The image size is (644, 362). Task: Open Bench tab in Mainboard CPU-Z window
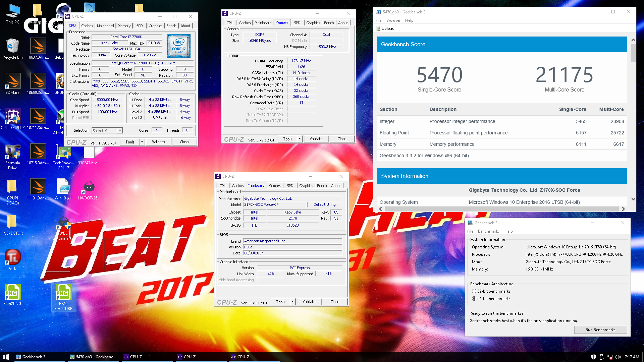(322, 186)
